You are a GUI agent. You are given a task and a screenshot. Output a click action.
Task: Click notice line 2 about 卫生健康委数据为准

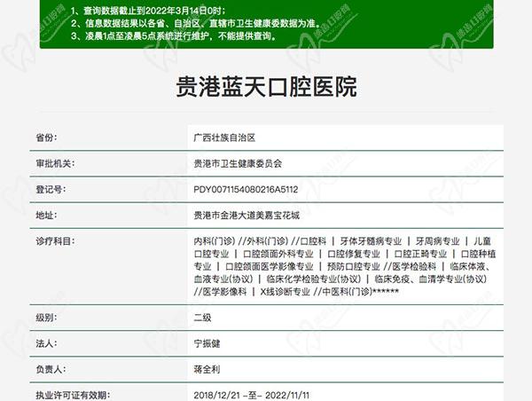[196, 23]
